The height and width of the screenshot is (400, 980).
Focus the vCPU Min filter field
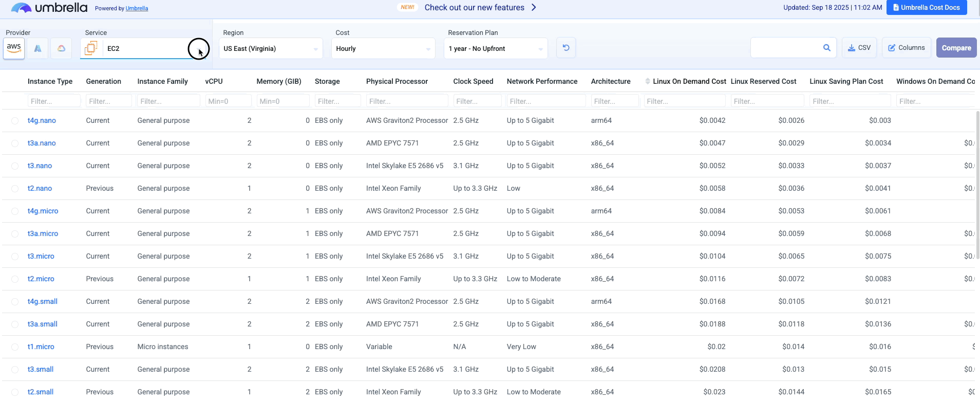tap(228, 101)
